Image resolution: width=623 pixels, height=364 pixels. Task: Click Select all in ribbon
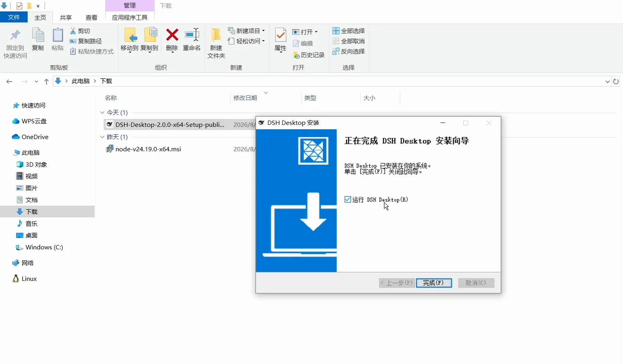pyautogui.click(x=348, y=31)
